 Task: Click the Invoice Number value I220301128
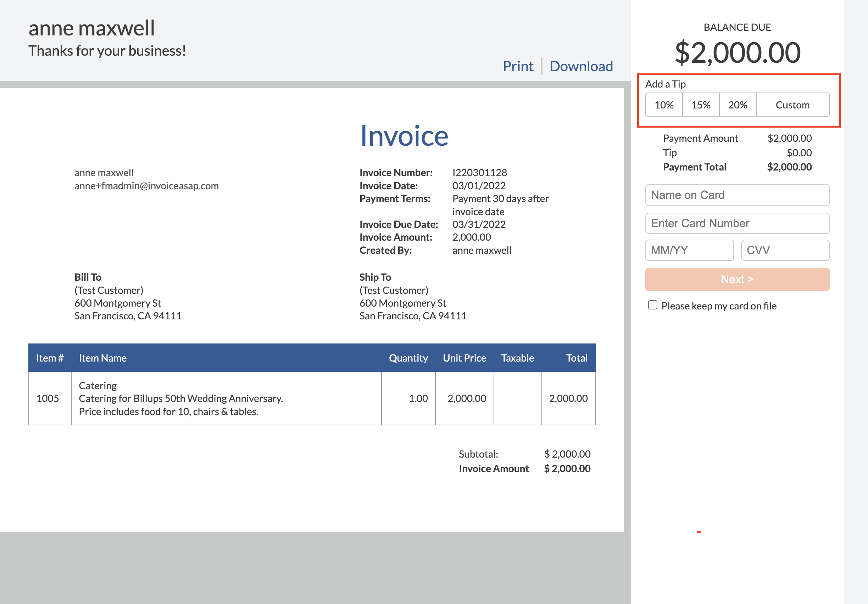pyautogui.click(x=479, y=172)
